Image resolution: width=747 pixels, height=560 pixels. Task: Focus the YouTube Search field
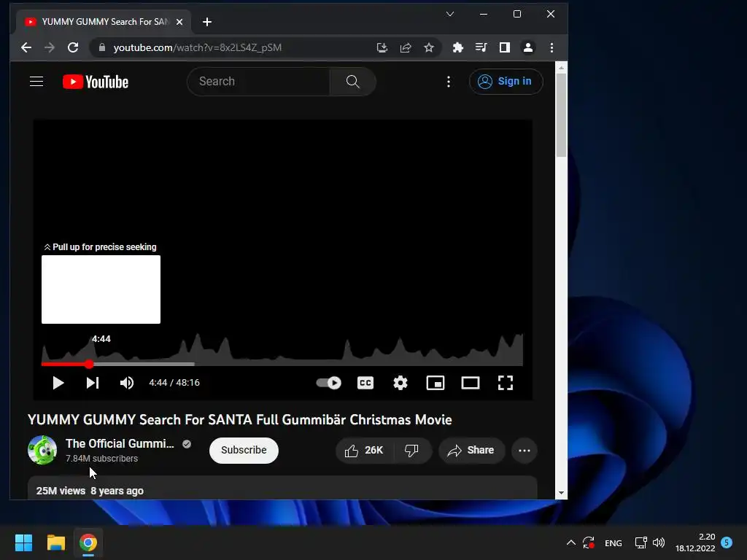[258, 82]
